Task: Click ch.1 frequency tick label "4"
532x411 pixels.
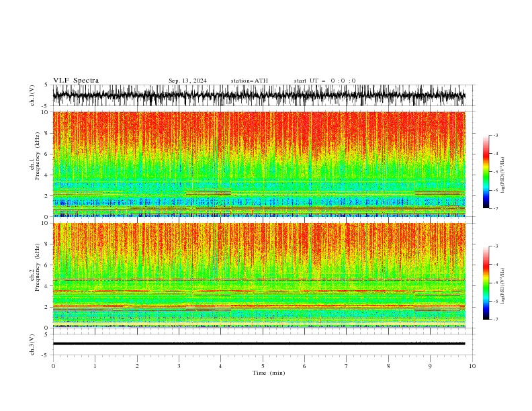Action: 47,175
